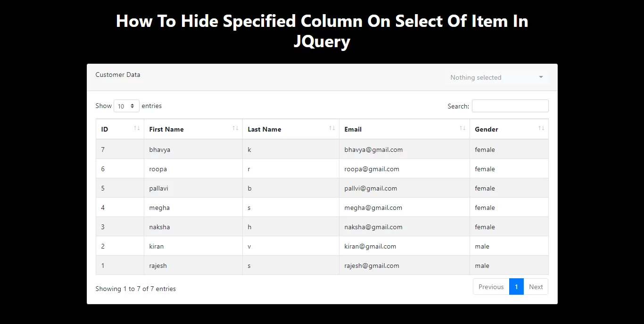Focus the Search input field
This screenshot has height=324, width=644.
(x=510, y=106)
